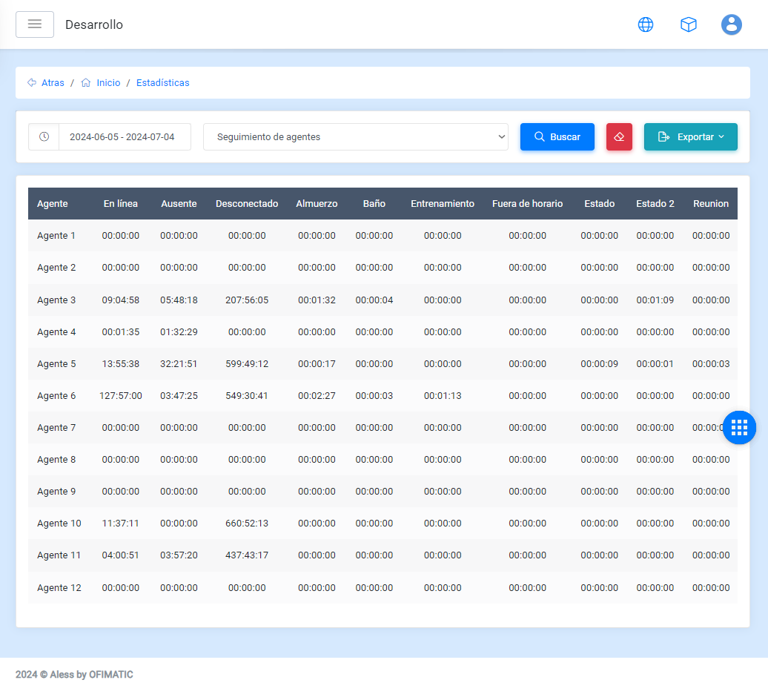The width and height of the screenshot is (768, 700).
Task: Click the red eraser clear button
Action: point(619,137)
